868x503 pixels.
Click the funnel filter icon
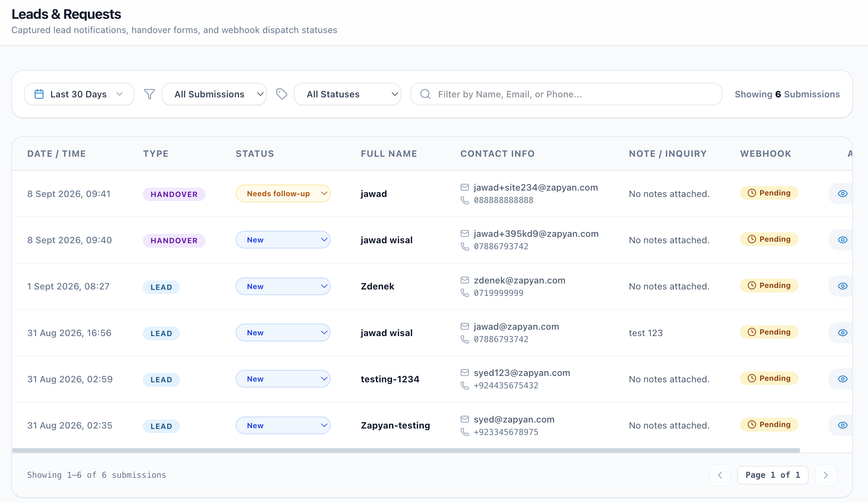(150, 94)
